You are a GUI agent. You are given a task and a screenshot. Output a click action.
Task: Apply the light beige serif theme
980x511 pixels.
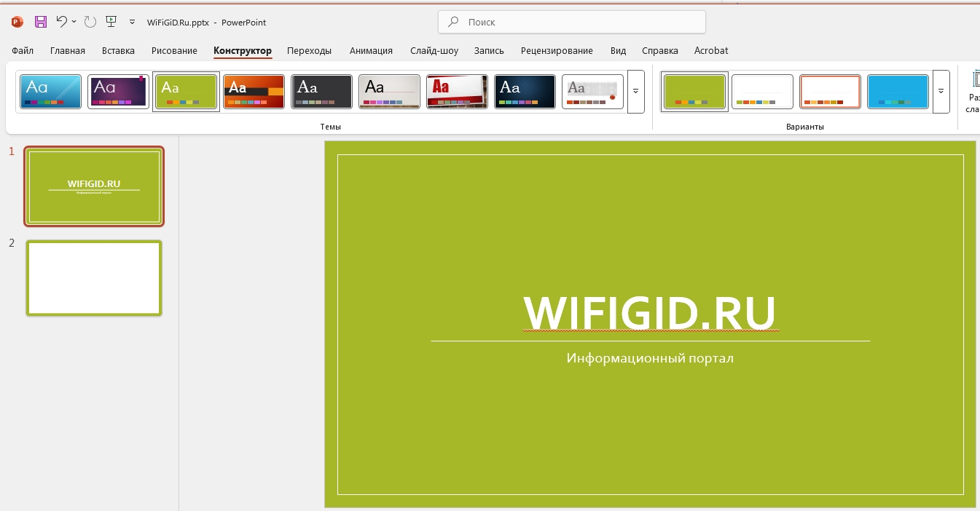click(389, 92)
